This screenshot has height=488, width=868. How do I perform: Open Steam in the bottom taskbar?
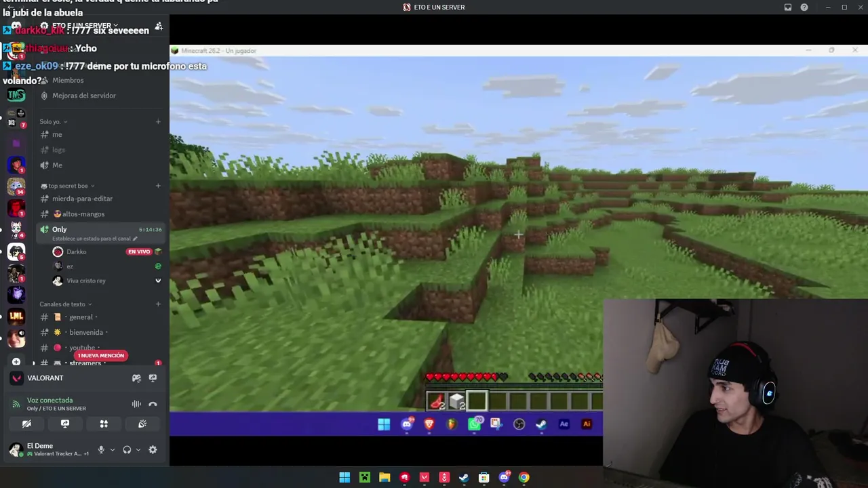(x=464, y=477)
